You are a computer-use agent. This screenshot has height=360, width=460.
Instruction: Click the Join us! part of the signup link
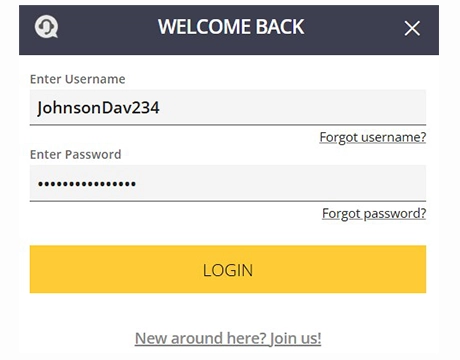[295, 338]
